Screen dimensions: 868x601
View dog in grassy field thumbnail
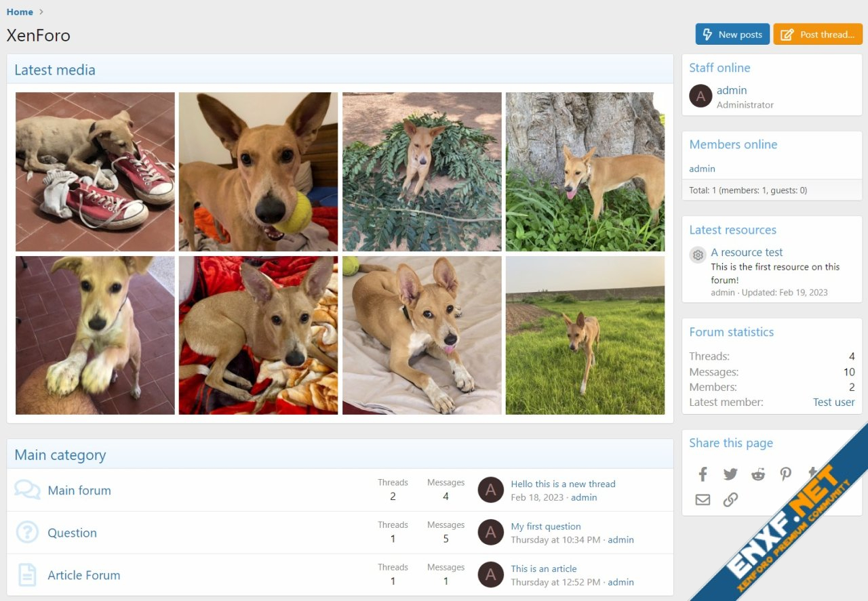pos(585,335)
